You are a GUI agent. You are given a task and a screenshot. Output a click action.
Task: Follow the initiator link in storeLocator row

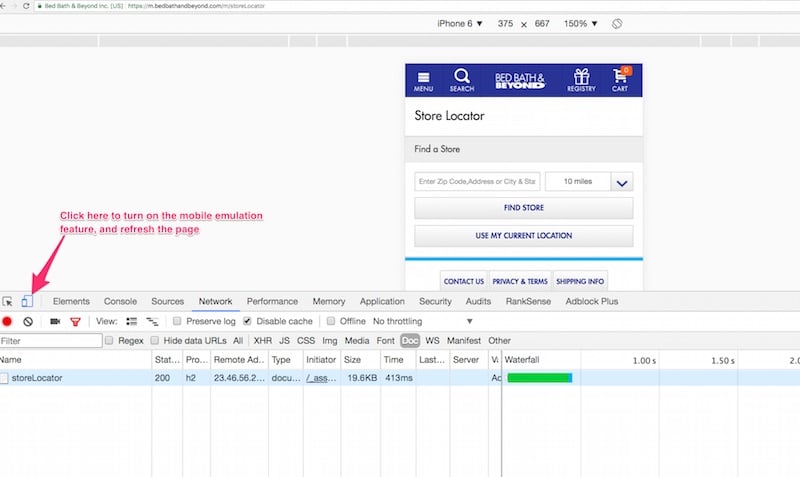click(x=321, y=378)
